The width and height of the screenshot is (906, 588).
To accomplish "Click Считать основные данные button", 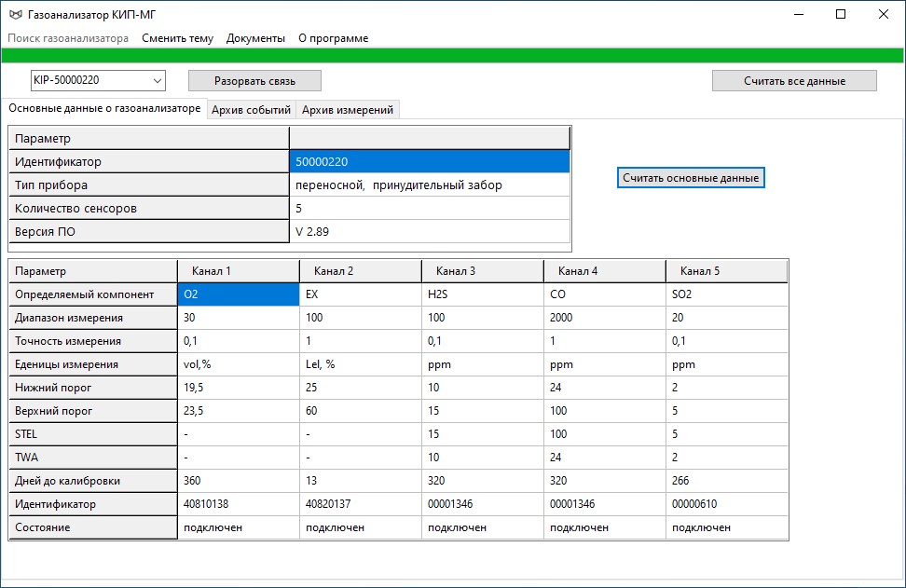I will pos(691,177).
